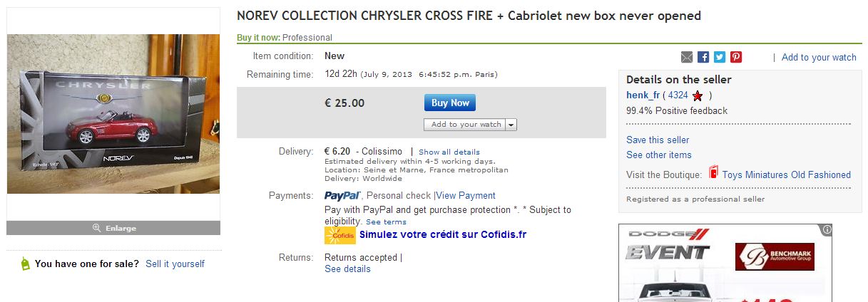Click 'Sell it yourself' link
The height and width of the screenshot is (302, 868).
175,264
